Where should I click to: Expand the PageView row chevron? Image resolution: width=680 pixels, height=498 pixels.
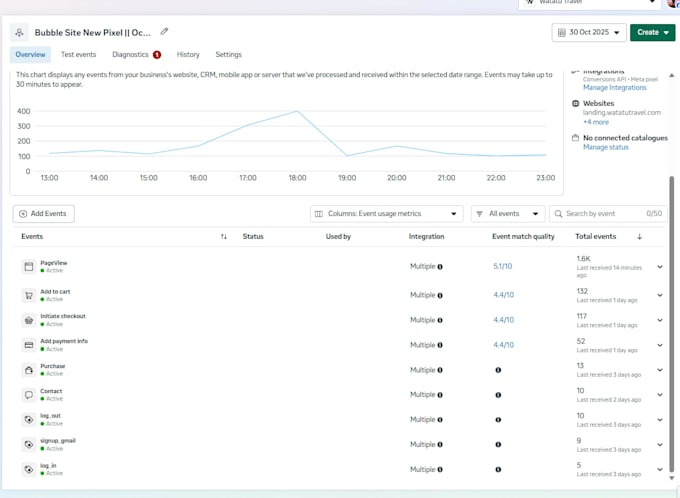(x=660, y=267)
